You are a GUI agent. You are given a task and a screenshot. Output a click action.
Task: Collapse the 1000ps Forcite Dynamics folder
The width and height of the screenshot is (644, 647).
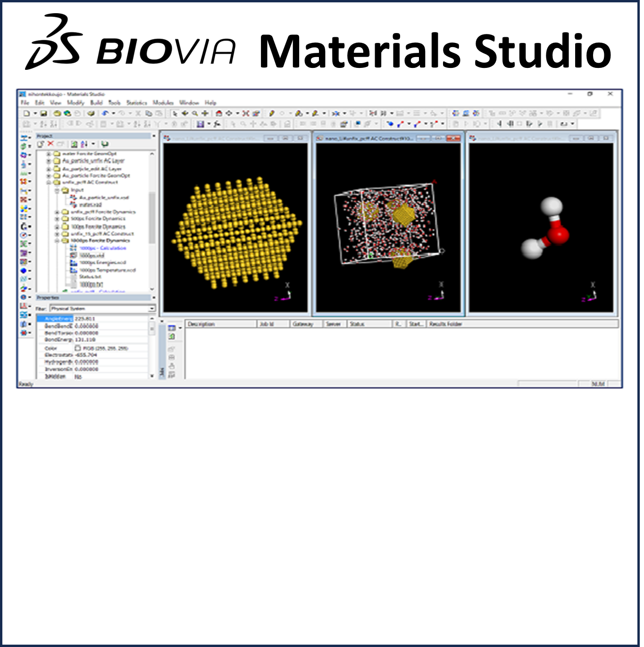click(57, 241)
